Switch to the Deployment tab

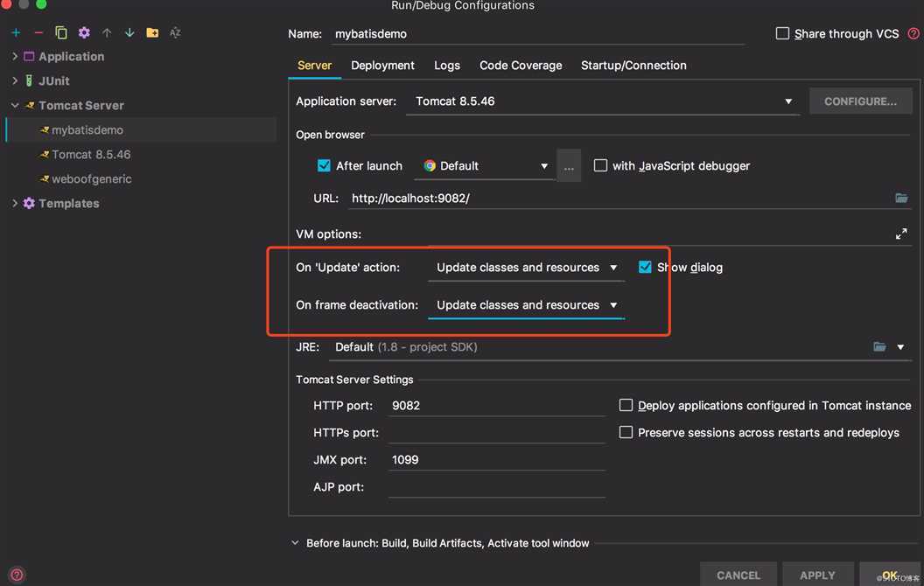382,66
